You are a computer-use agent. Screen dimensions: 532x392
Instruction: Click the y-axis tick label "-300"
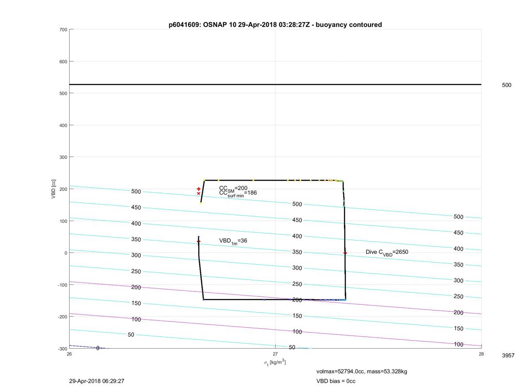(x=62, y=349)
